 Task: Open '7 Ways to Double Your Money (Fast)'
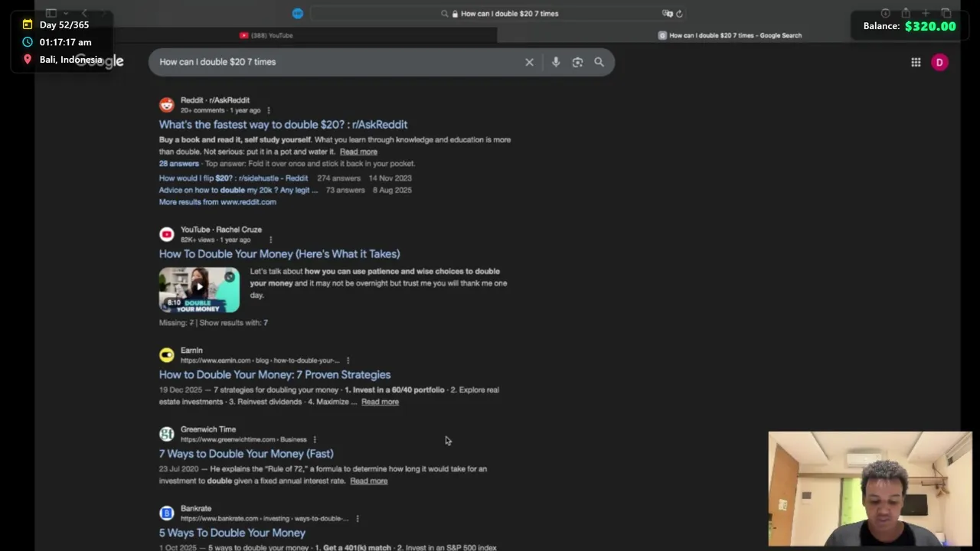click(x=246, y=453)
